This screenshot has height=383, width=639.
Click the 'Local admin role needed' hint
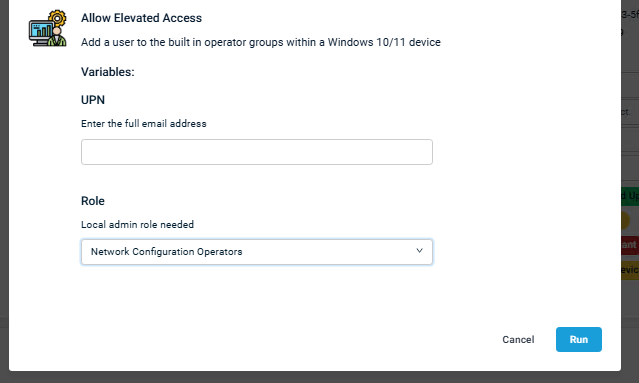pos(137,225)
